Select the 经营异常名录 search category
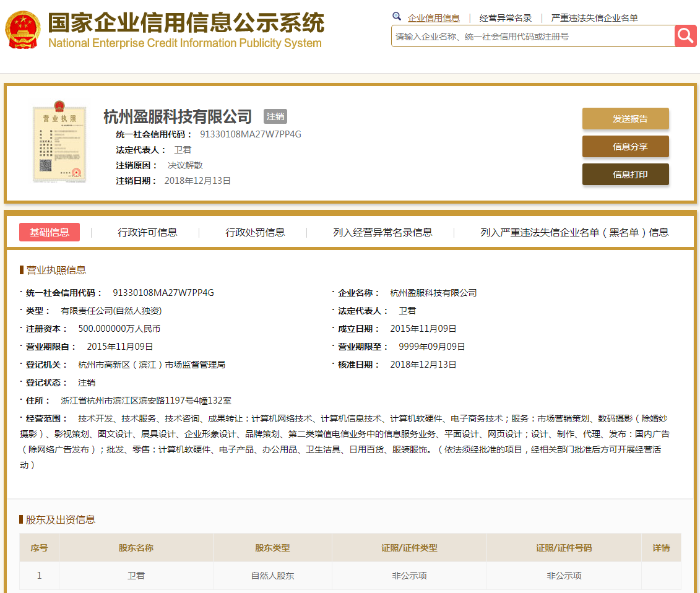Viewport: 700px width, 593px height. [506, 18]
